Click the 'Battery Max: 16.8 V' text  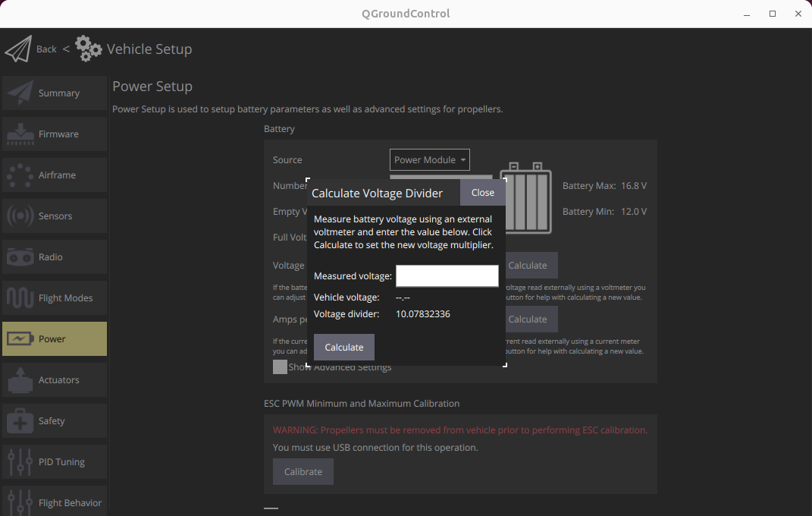click(x=604, y=185)
